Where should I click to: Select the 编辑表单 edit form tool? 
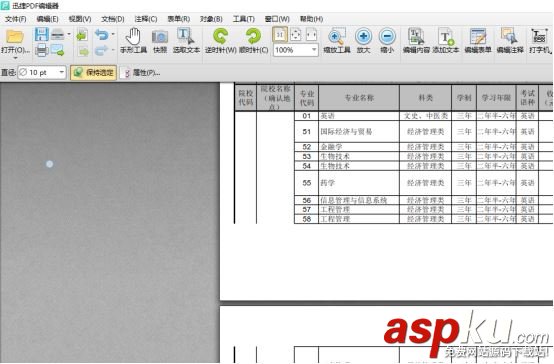pos(478,41)
